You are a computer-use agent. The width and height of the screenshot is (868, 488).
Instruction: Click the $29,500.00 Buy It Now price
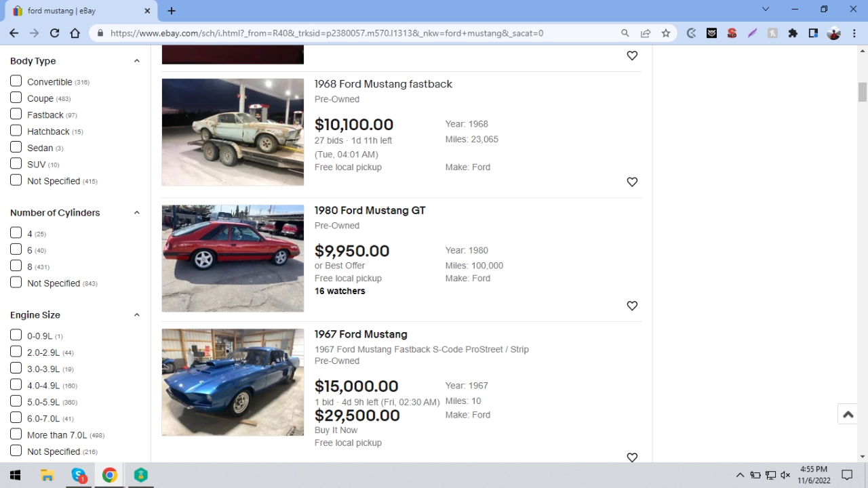[x=357, y=415]
